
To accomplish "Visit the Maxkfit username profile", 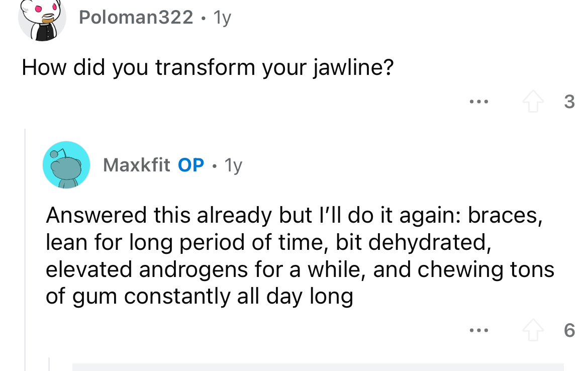I will coord(137,165).
